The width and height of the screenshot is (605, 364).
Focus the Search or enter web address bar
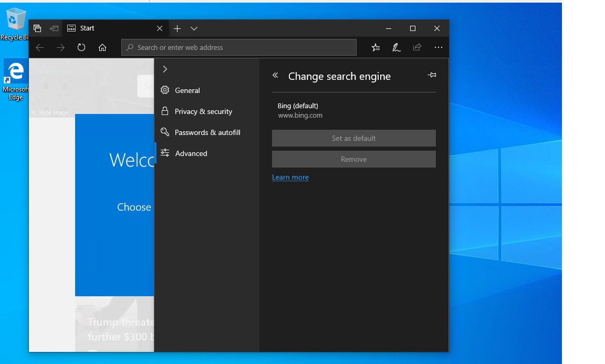click(239, 47)
